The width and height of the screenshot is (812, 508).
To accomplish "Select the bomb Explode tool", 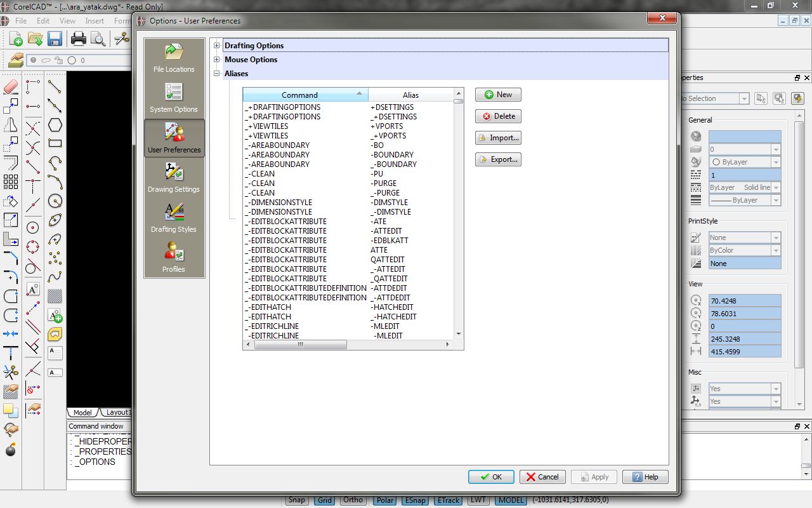I will click(11, 450).
